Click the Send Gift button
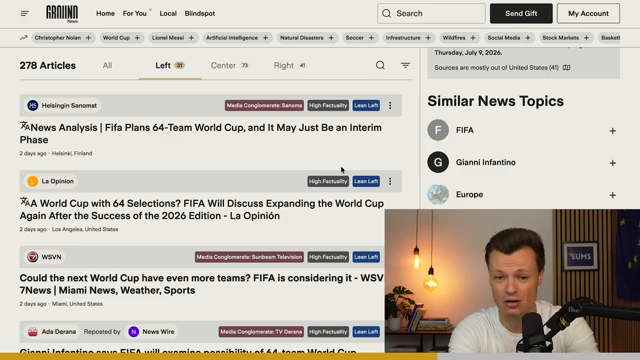The width and height of the screenshot is (640, 360). tap(521, 13)
